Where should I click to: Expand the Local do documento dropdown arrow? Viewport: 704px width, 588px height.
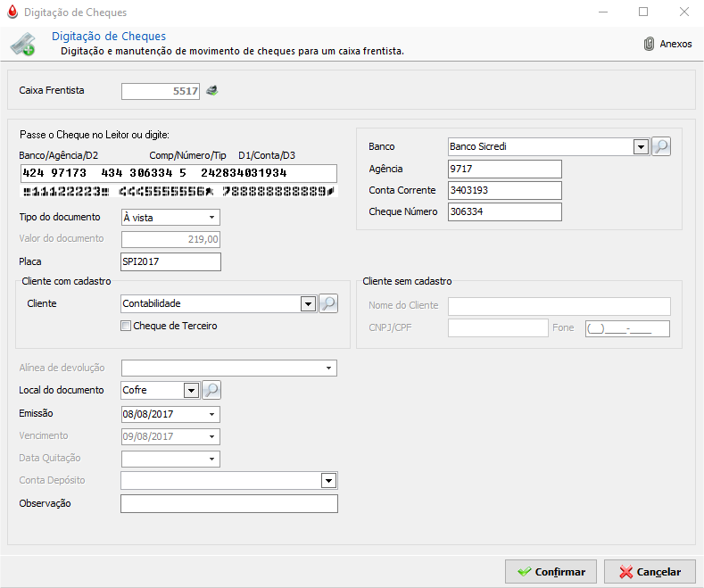(x=191, y=391)
